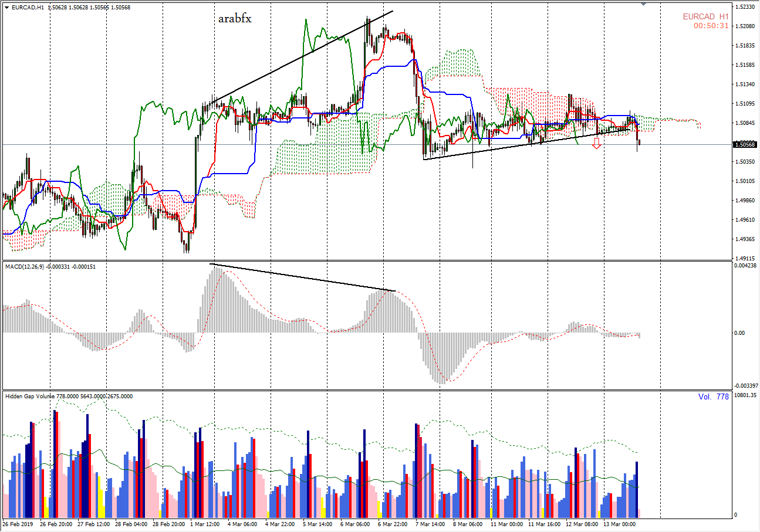Image resolution: width=760 pixels, height=532 pixels.
Task: Select the Hidden Gap Volume indicator label
Action: click(x=30, y=396)
